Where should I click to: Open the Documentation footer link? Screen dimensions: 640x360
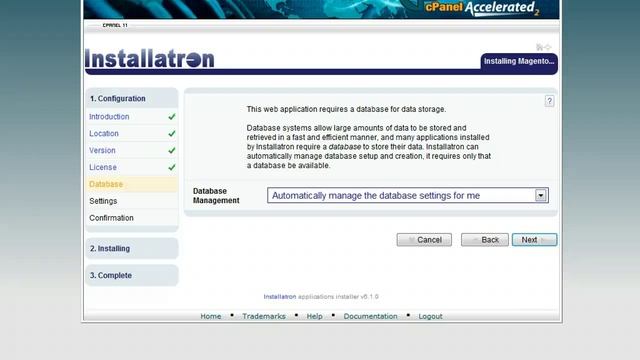pos(370,316)
